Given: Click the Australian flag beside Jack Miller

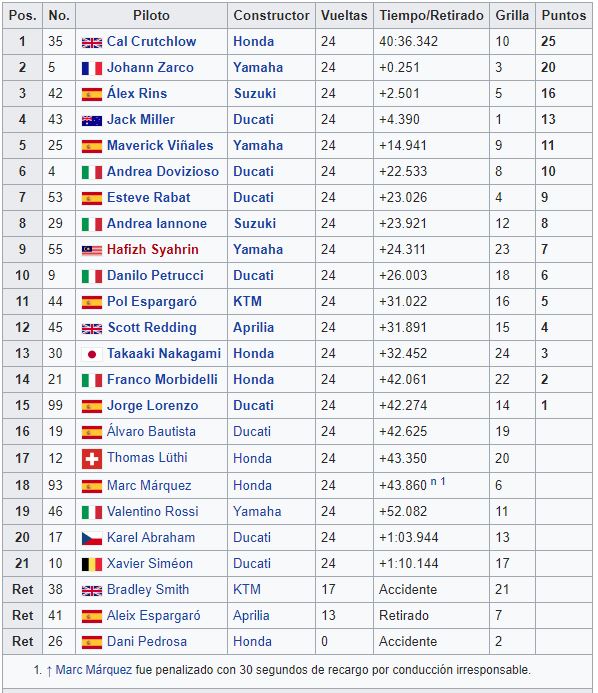Looking at the screenshot, I should click(92, 120).
